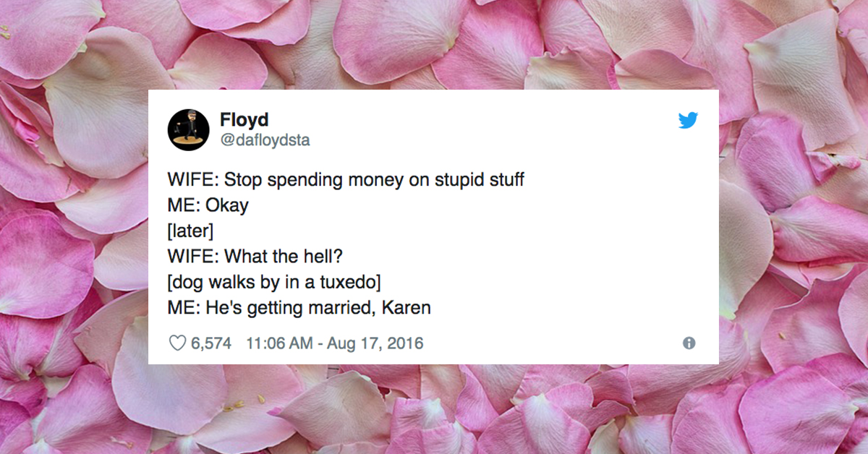Open the @dafloydsta handle link
This screenshot has height=454, width=868.
click(x=265, y=140)
